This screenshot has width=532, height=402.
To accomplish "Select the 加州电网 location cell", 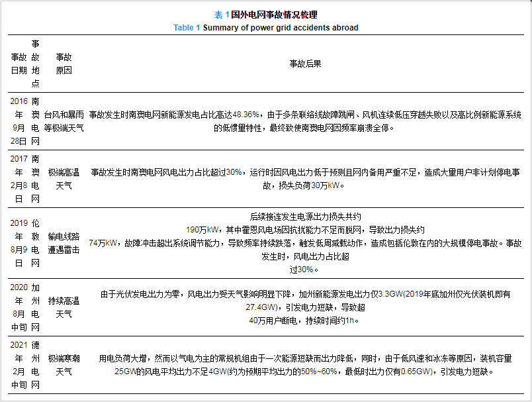I will point(36,307).
